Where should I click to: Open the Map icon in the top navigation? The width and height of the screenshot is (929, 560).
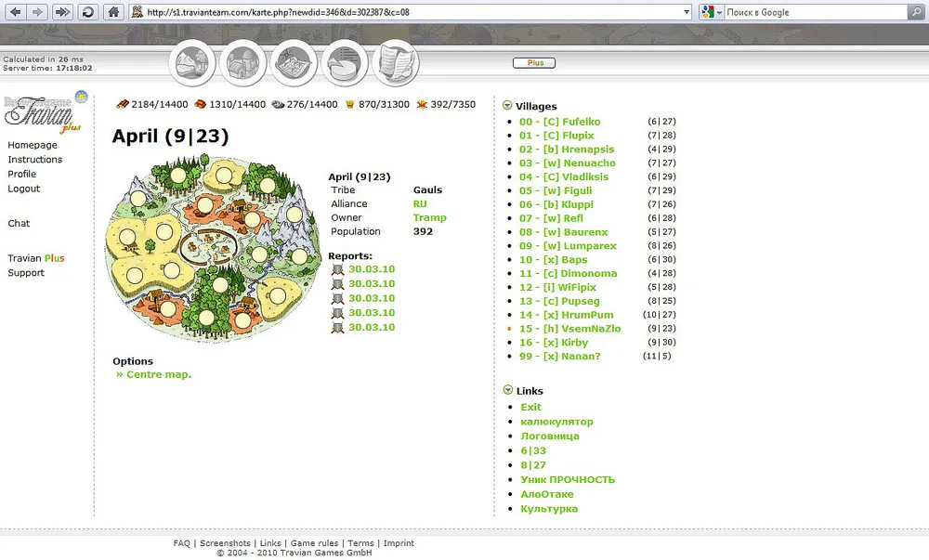pyautogui.click(x=294, y=63)
